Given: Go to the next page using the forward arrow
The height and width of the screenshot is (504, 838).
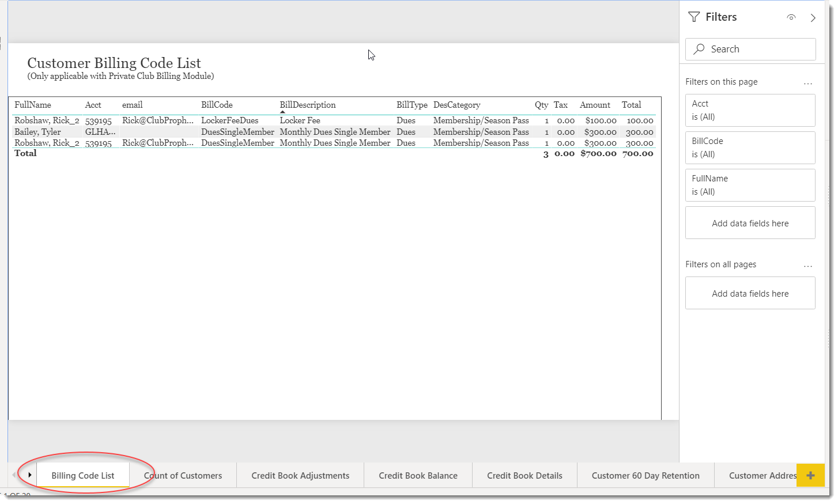Looking at the screenshot, I should (29, 475).
